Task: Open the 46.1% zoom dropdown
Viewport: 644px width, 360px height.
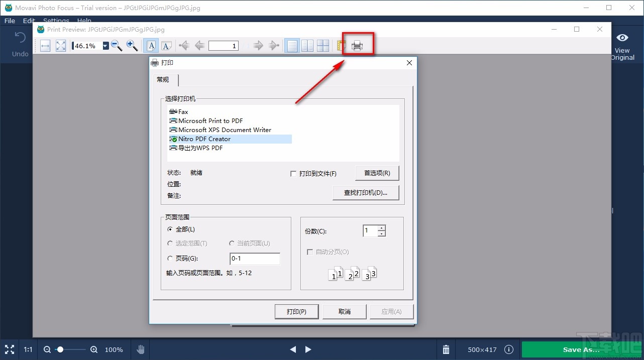Action: pyautogui.click(x=105, y=46)
